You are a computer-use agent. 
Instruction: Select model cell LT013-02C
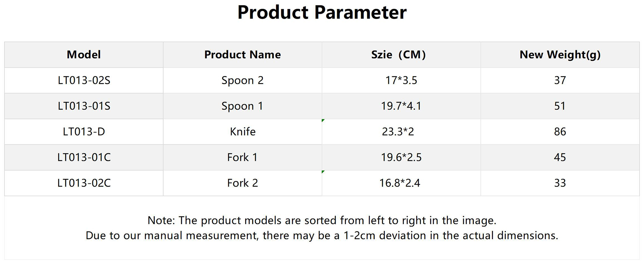(x=84, y=183)
